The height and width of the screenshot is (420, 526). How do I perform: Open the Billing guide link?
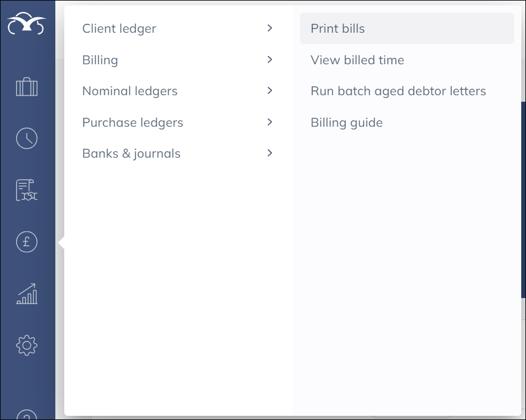tap(346, 123)
